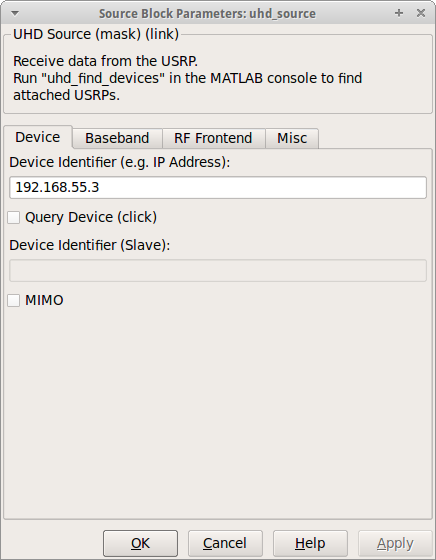The image size is (436, 560).
Task: Toggle the MIMO checkbox
Action: pyautogui.click(x=14, y=300)
